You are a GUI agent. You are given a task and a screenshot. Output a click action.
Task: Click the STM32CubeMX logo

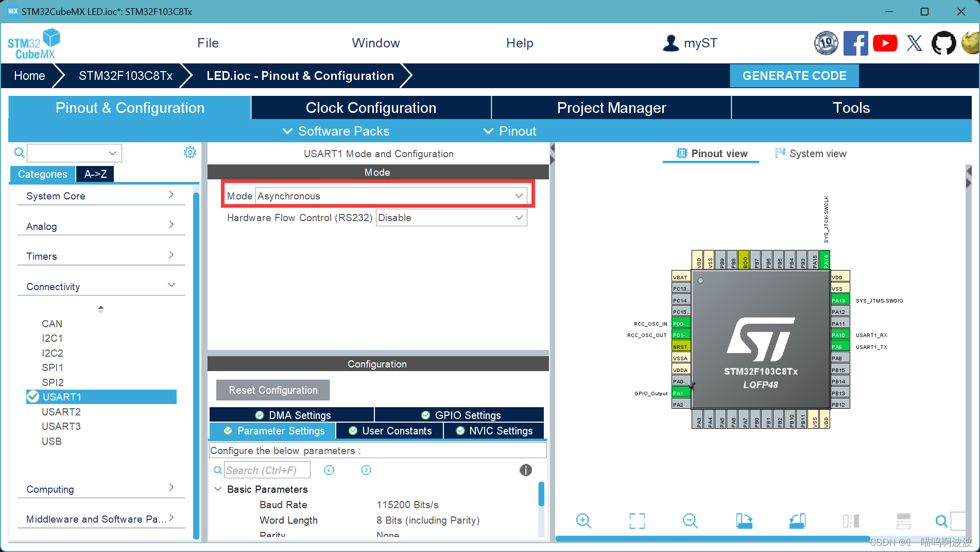pos(33,44)
